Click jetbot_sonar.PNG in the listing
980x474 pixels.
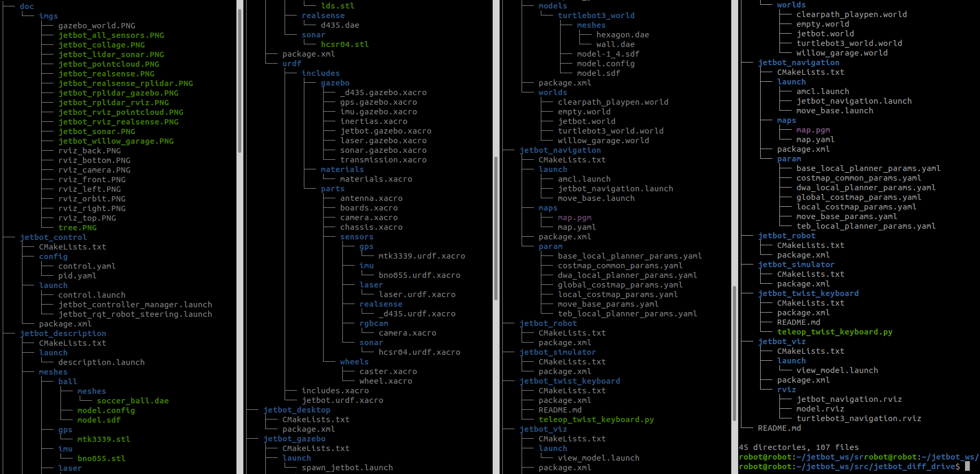click(97, 131)
